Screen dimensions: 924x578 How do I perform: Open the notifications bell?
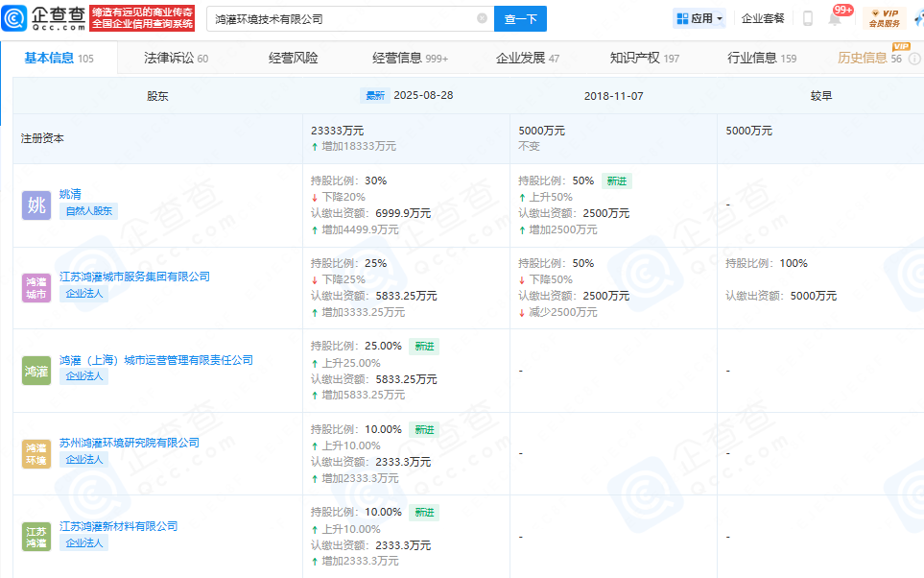[835, 19]
